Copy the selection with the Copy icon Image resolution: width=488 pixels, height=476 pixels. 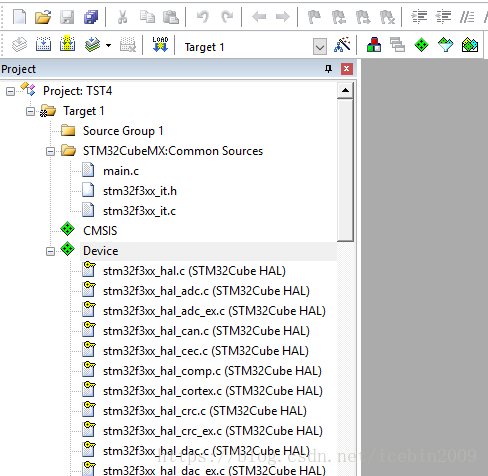coord(147,17)
